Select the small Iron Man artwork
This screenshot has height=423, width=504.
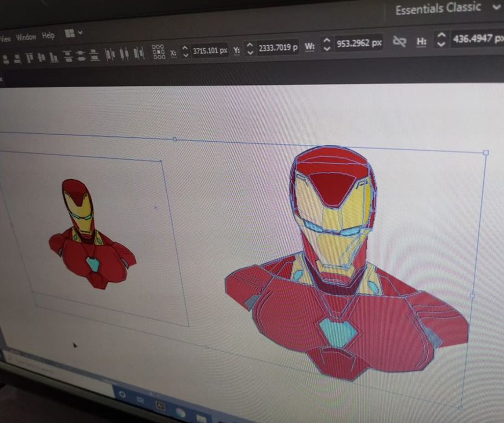[92, 234]
